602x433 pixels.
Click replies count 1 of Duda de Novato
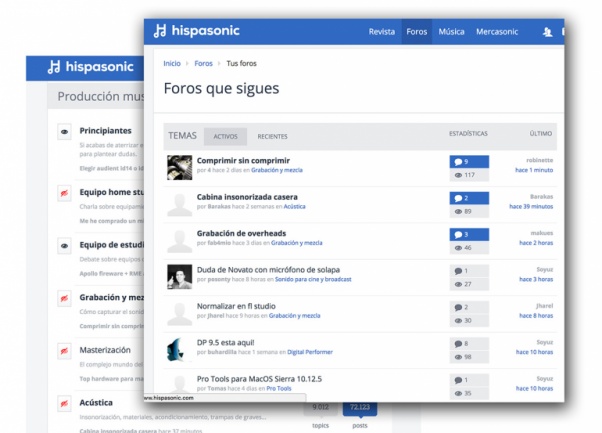(x=469, y=271)
